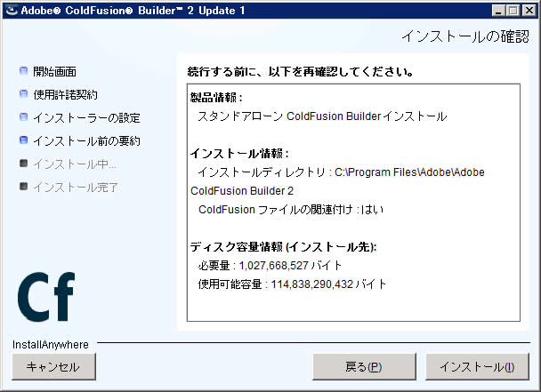Click the 使用許諾契約 step label

[x=65, y=95]
